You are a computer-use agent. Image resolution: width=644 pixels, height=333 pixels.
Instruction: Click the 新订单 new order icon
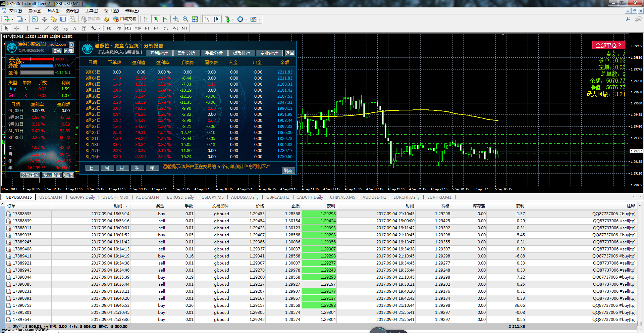coord(91,19)
